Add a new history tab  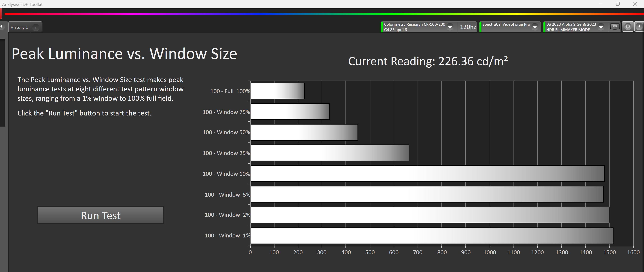coord(36,28)
